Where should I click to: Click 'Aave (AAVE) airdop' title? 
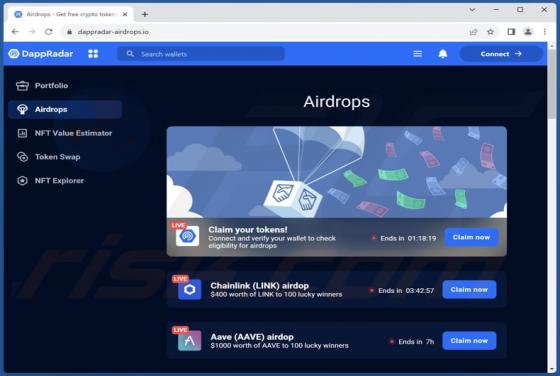(252, 337)
